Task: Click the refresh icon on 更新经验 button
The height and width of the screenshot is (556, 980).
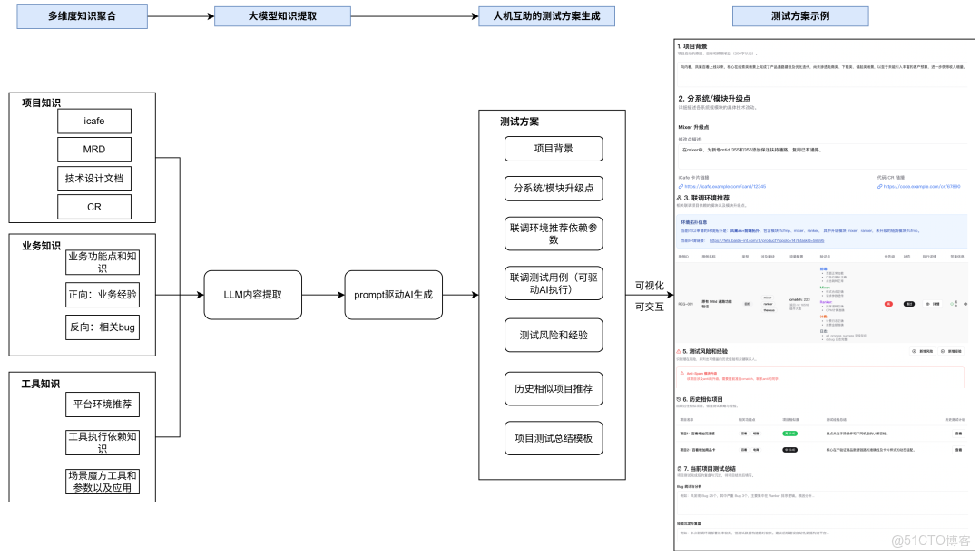Action: click(x=942, y=351)
